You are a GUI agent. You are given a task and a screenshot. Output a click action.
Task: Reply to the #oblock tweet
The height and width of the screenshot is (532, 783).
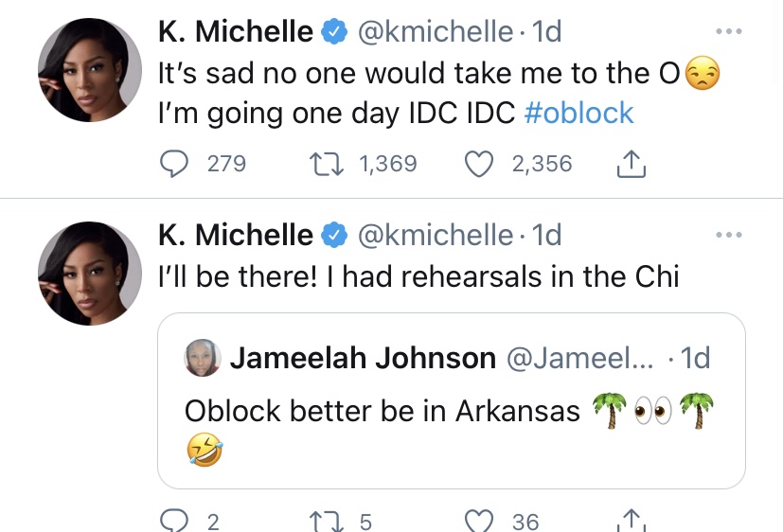pos(175,164)
